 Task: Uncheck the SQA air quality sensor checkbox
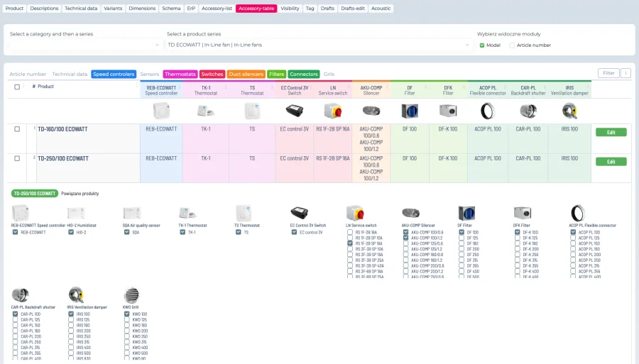click(x=127, y=232)
